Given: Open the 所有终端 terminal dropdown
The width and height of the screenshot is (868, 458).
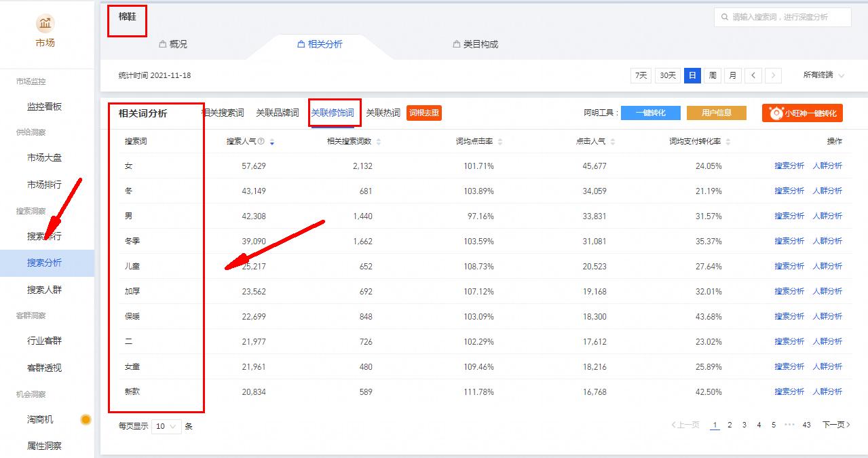Looking at the screenshot, I should pos(823,75).
